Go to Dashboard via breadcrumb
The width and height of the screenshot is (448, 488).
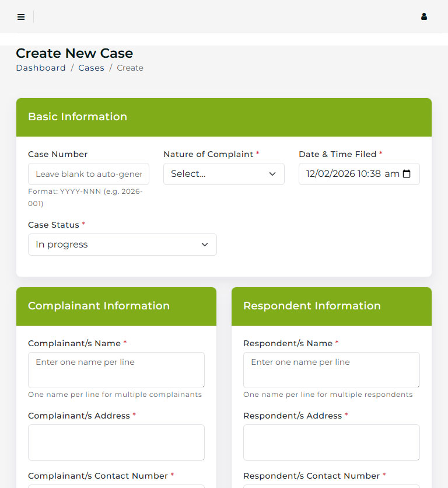tap(41, 68)
